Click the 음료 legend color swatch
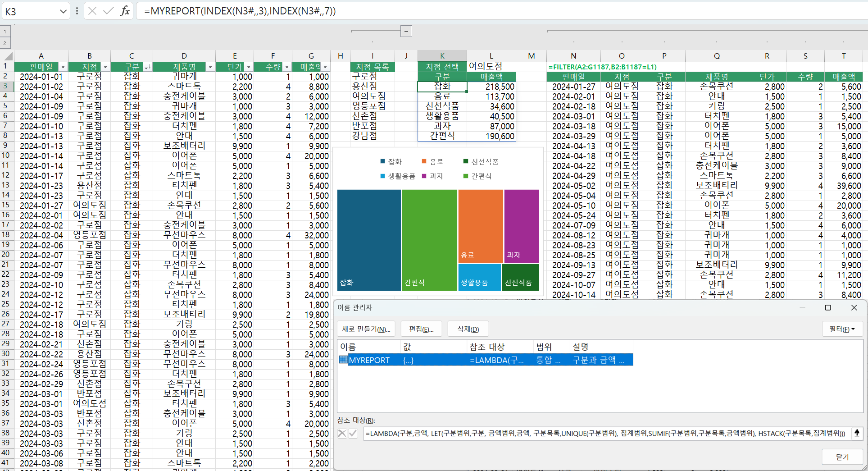 tap(424, 161)
